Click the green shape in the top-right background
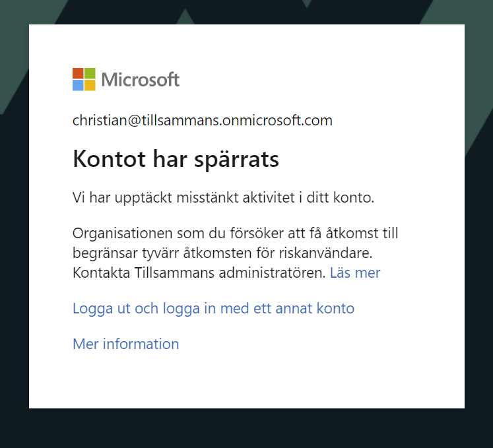The height and width of the screenshot is (448, 493). 478,79
